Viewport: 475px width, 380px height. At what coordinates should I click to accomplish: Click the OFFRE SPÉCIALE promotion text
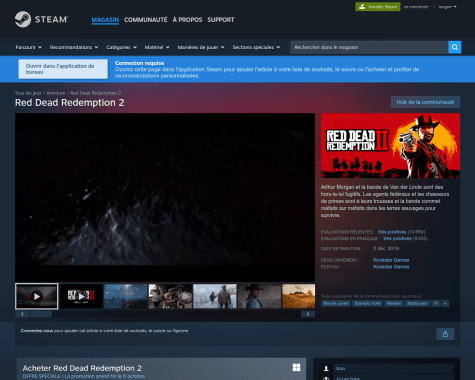(84, 376)
